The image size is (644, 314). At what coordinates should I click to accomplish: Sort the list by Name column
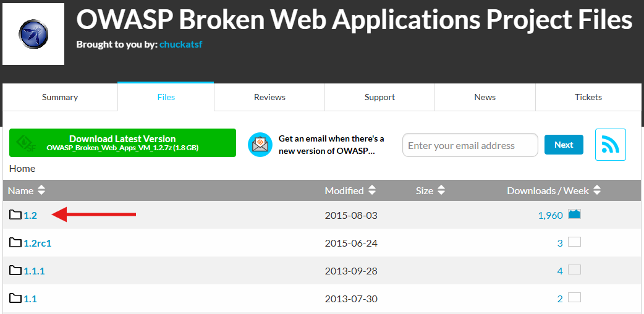click(x=27, y=190)
